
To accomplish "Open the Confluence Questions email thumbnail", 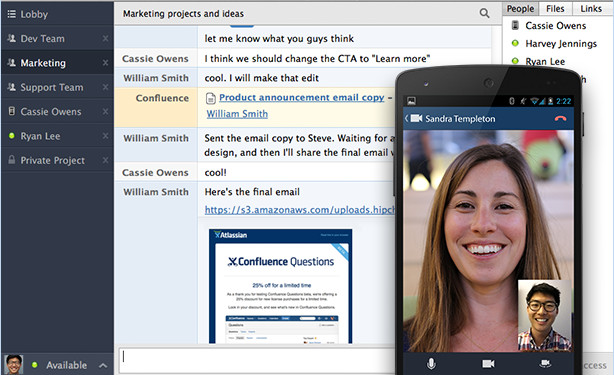I will click(x=280, y=286).
